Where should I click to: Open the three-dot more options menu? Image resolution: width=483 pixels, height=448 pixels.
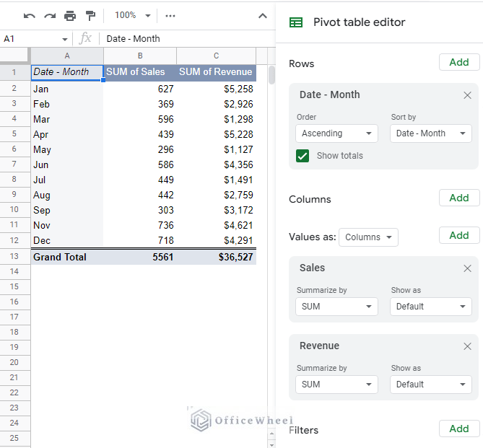pos(170,16)
